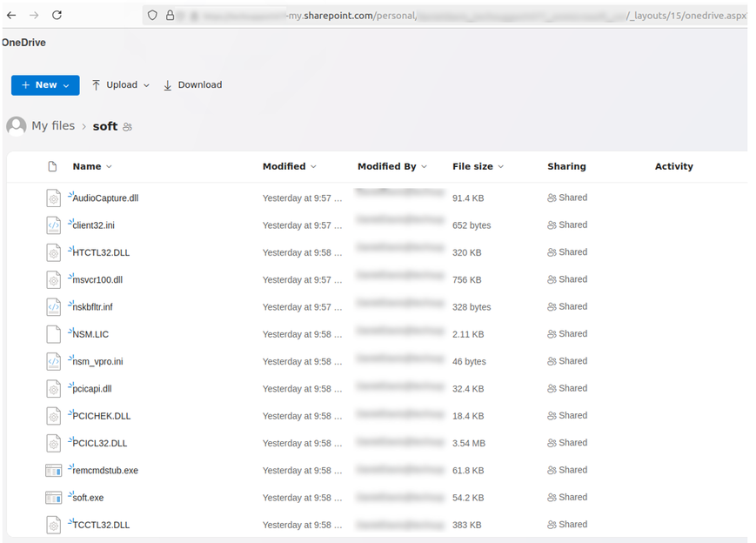Click the 46 bytes file size cell

[x=469, y=362]
